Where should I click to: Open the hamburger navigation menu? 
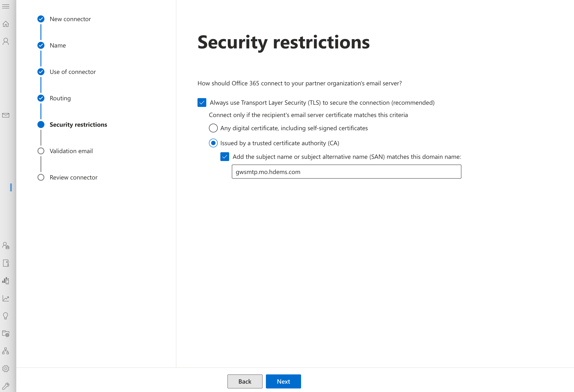click(x=6, y=6)
